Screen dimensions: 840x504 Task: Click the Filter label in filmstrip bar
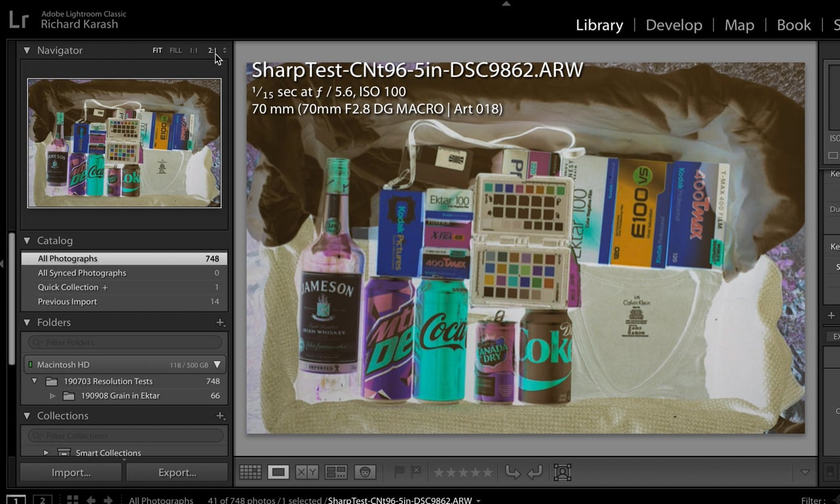pos(813,501)
